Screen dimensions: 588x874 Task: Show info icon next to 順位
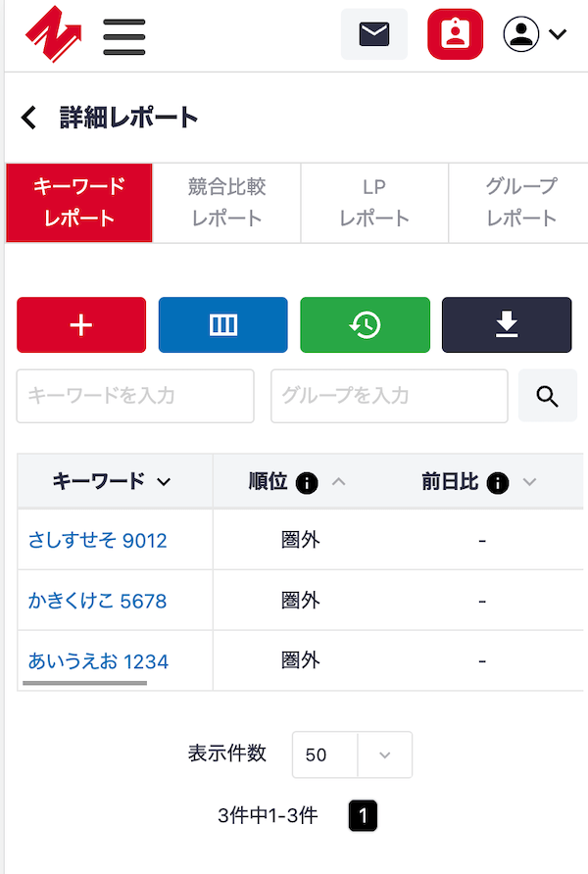click(307, 482)
